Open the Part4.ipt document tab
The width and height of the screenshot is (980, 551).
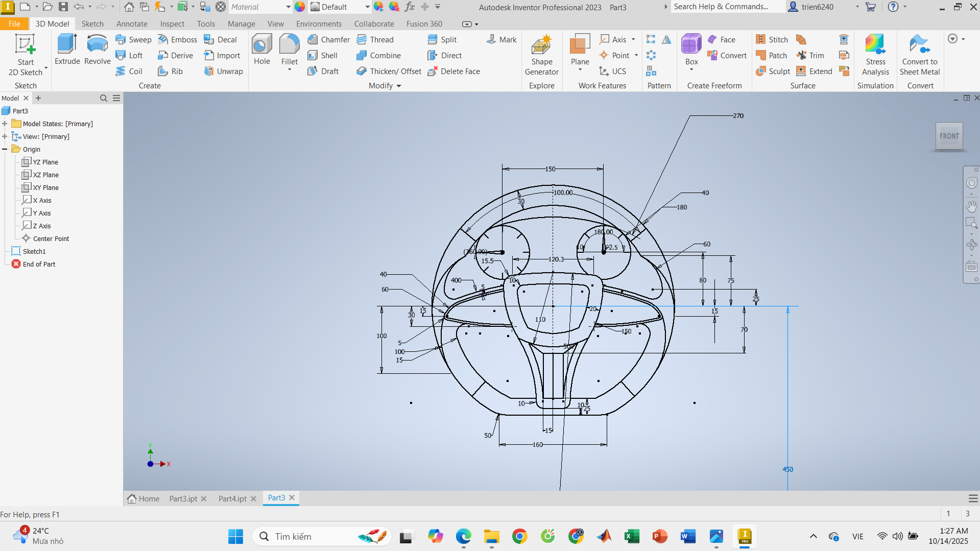pos(232,498)
